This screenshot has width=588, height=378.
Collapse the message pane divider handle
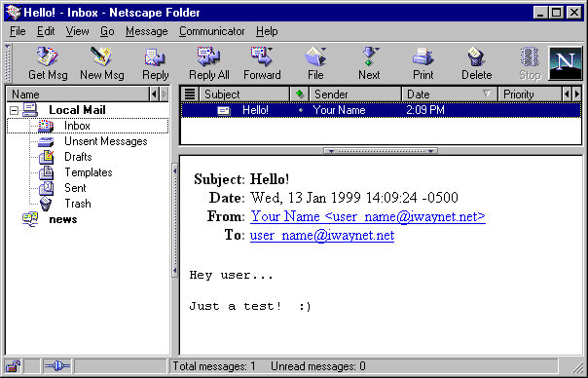[381, 151]
